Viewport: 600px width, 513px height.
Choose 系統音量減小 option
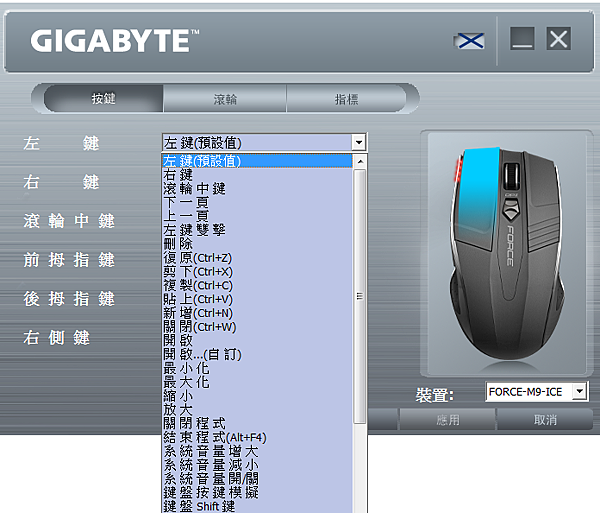(257, 465)
